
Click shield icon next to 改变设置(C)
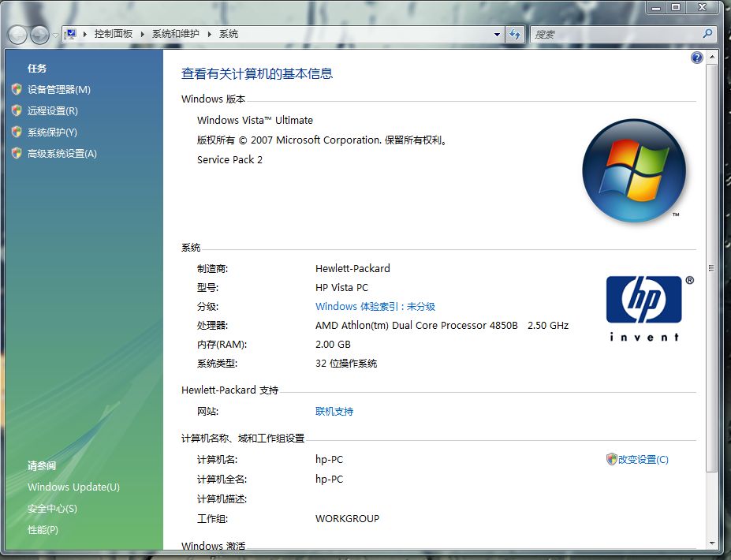click(x=611, y=459)
